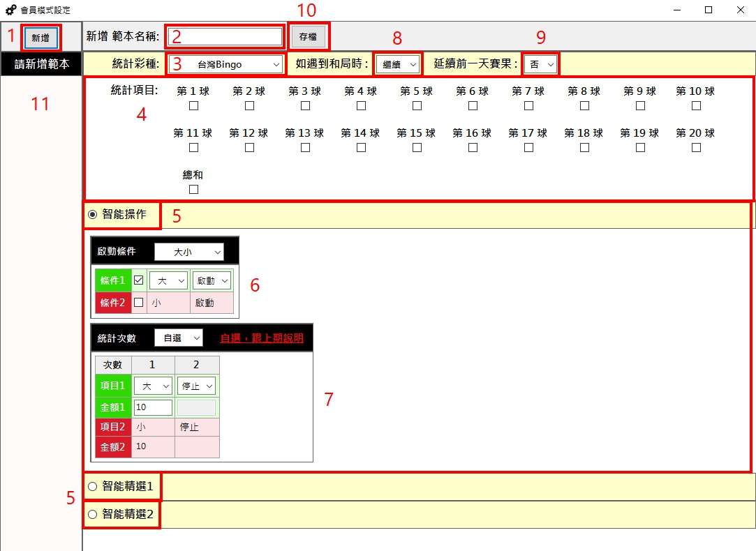Image resolution: width=756 pixels, height=551 pixels.
Task: Choose the 智能精選2 radio option
Action: [x=93, y=515]
